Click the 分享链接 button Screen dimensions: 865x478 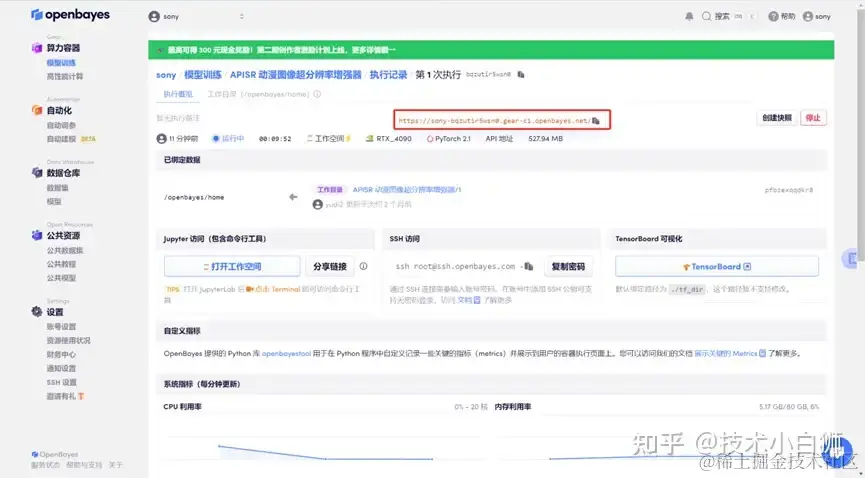(x=329, y=266)
